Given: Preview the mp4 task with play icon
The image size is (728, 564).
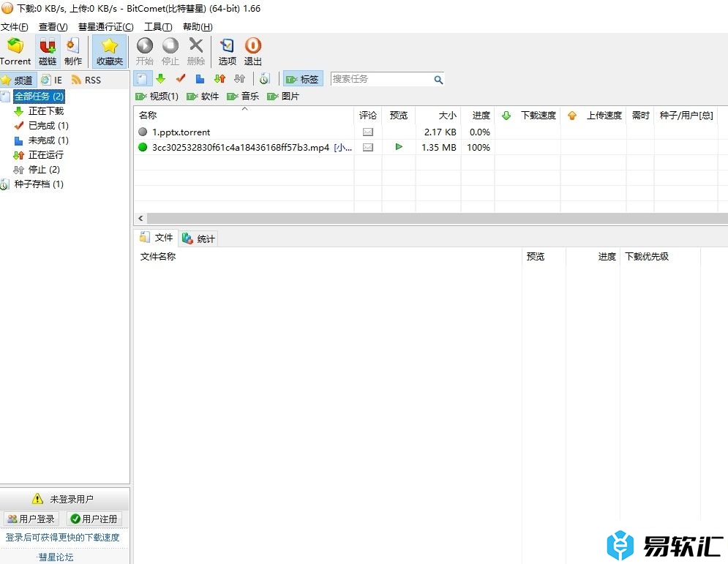Looking at the screenshot, I should point(398,147).
